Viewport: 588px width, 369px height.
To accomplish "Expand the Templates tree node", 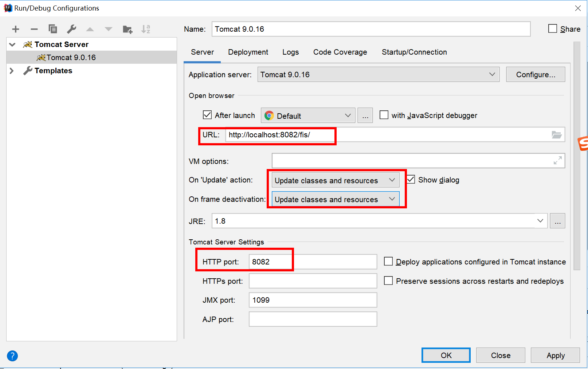I will tap(12, 71).
